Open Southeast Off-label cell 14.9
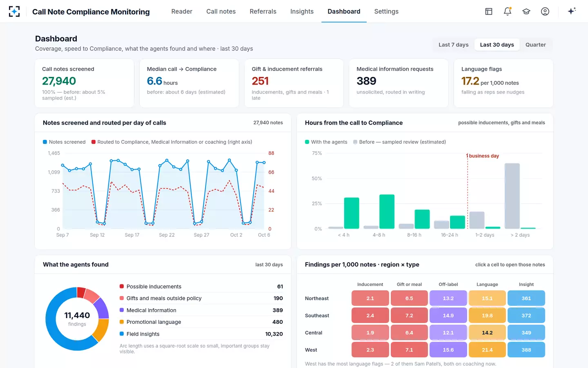Viewport: 588px width, 368px height. click(448, 315)
